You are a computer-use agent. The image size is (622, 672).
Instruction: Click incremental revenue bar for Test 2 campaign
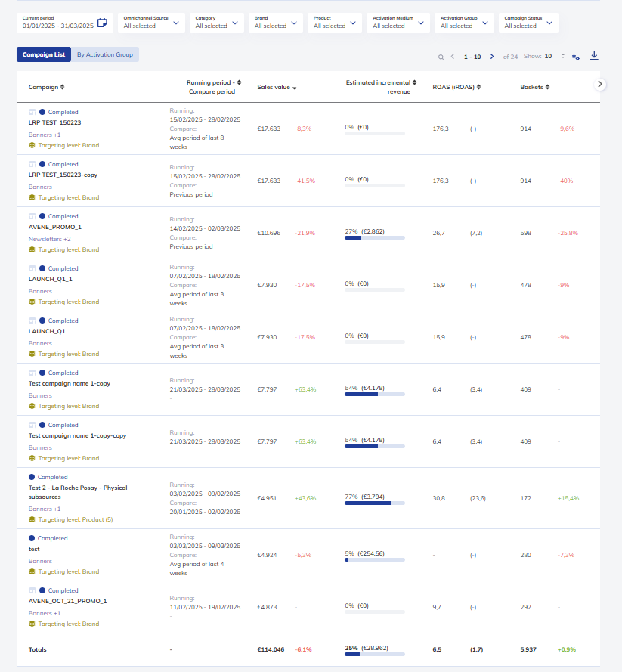click(x=375, y=503)
